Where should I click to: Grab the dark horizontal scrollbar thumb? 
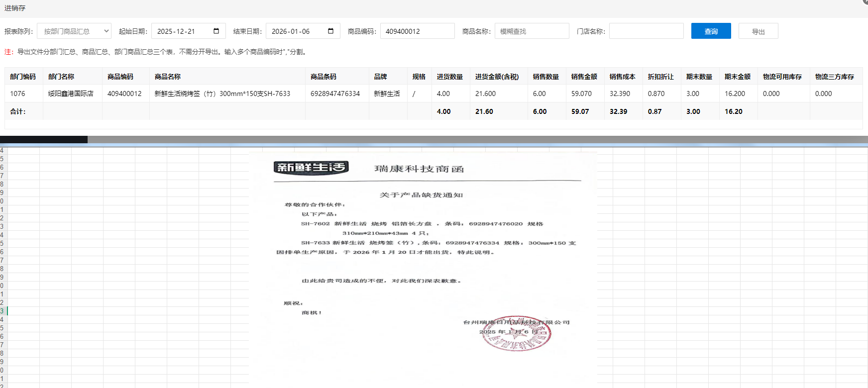tap(44, 140)
